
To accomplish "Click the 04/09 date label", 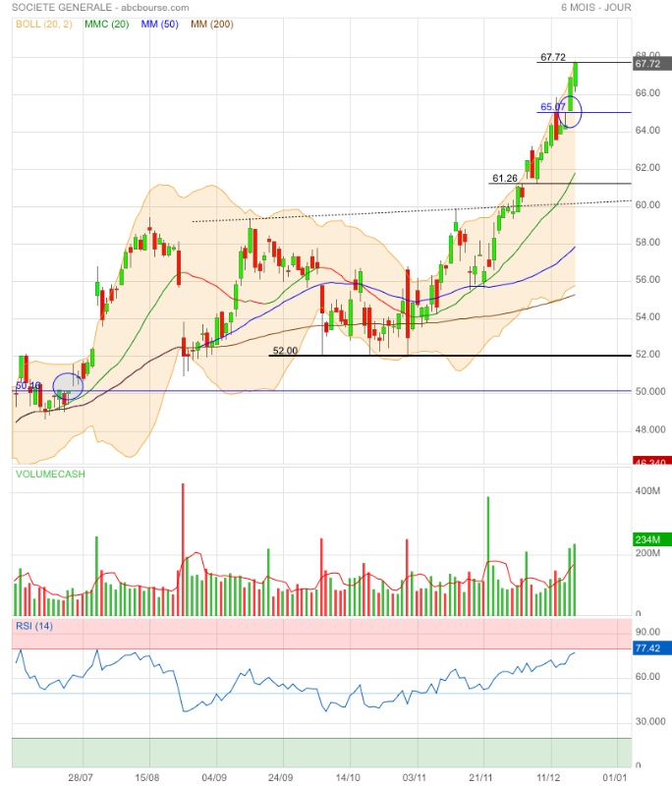I will click(x=214, y=777).
